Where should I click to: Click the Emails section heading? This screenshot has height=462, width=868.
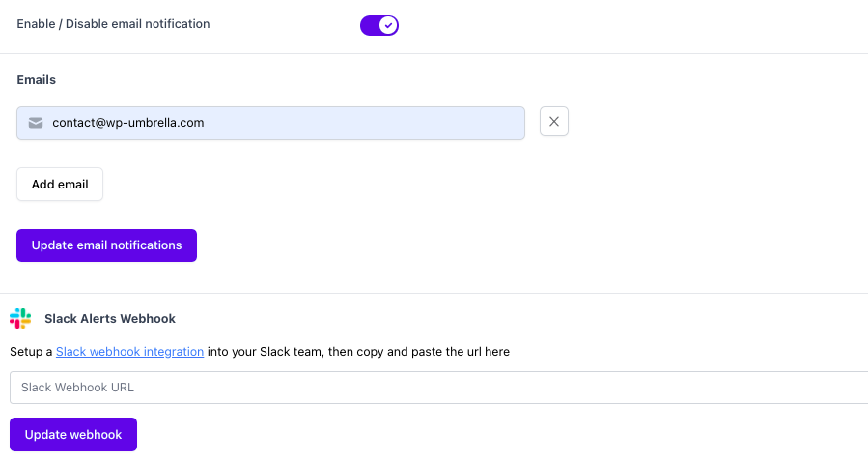[x=36, y=80]
